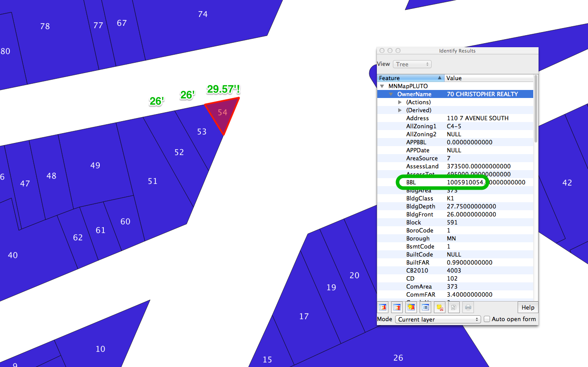Viewport: 588px width, 367px height.
Task: Select the CB2010 4003 row
Action: tap(455, 270)
